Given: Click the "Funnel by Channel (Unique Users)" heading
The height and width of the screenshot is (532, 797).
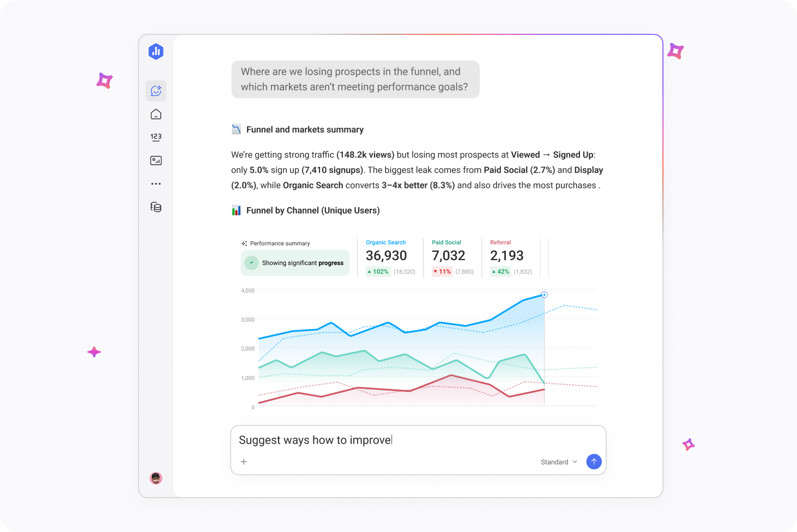Looking at the screenshot, I should click(x=313, y=210).
